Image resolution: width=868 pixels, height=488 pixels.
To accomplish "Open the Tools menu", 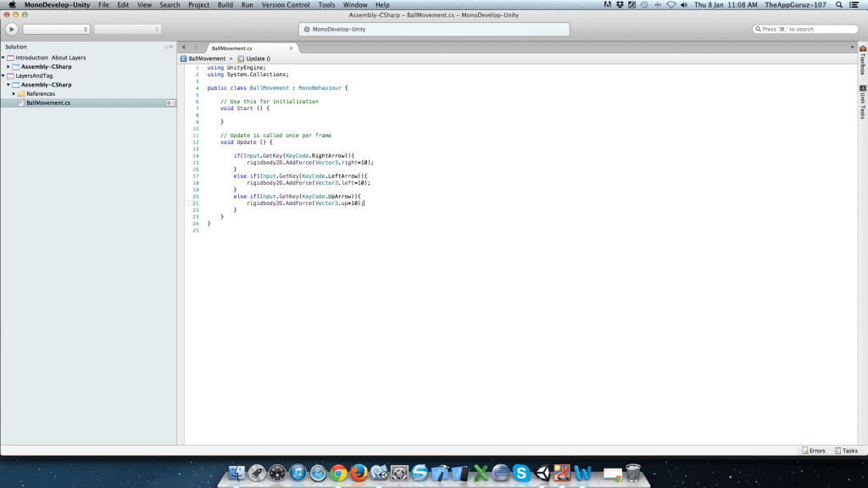I will [x=326, y=5].
